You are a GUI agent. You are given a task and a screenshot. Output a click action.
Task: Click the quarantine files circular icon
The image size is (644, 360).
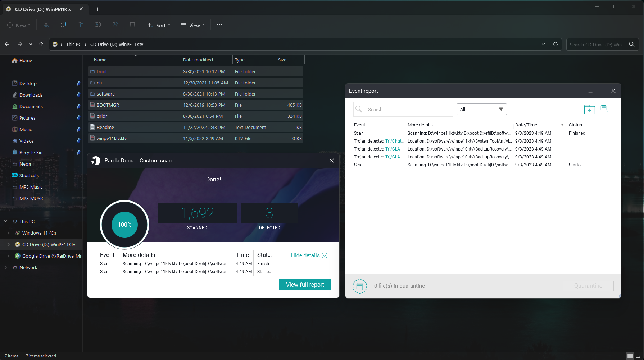coord(360,286)
